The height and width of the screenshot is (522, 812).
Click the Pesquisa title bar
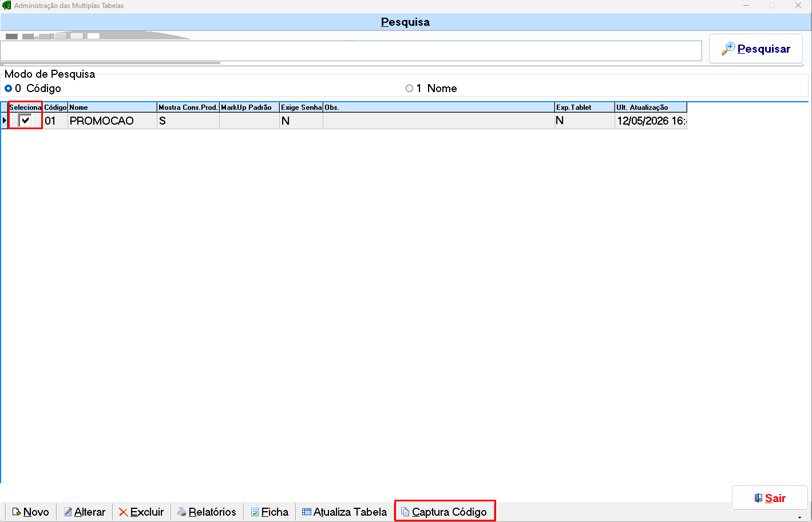(x=406, y=22)
